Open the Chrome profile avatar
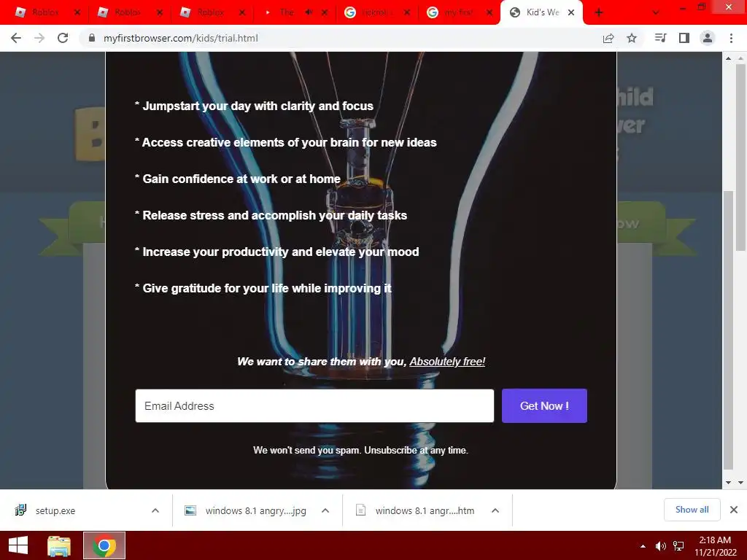Viewport: 747px width, 560px height. pyautogui.click(x=708, y=38)
